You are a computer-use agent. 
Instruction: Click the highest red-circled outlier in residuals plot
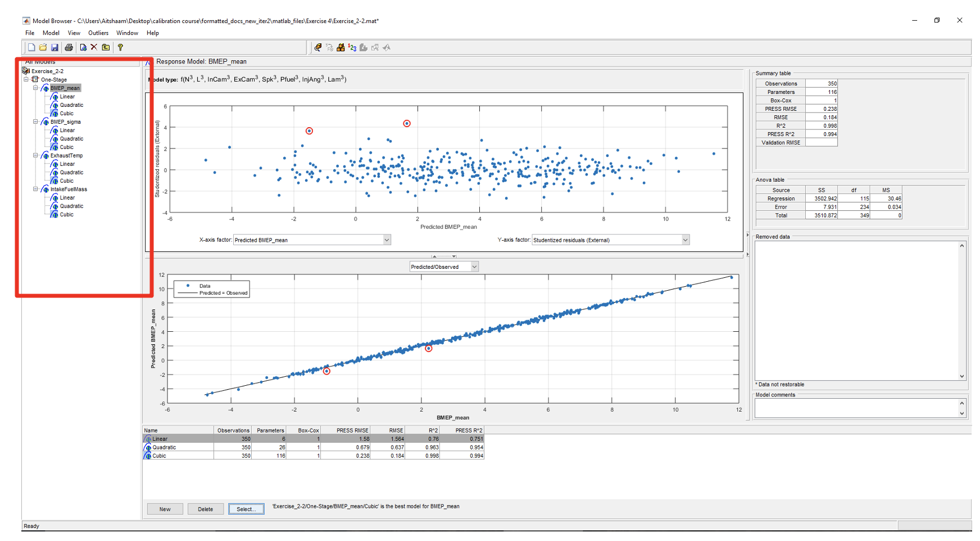[x=407, y=124]
